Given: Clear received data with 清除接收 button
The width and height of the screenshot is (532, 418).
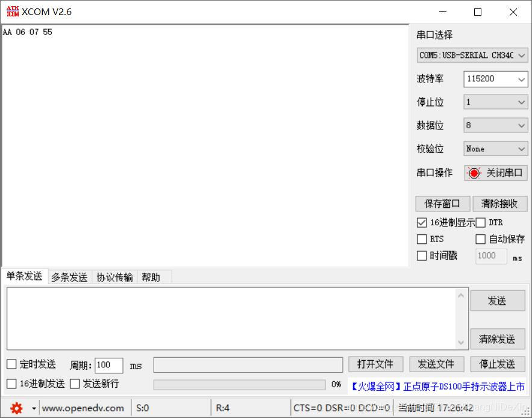Looking at the screenshot, I should tap(500, 204).
